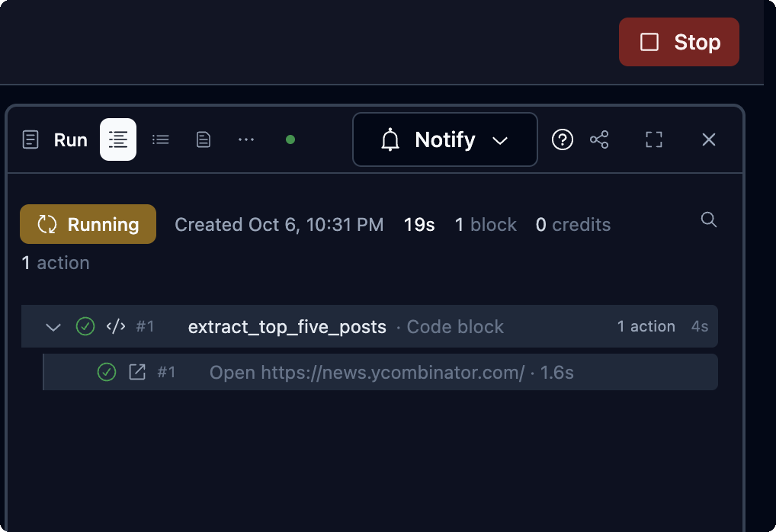Select the extract_top_five_posts block name

287,327
